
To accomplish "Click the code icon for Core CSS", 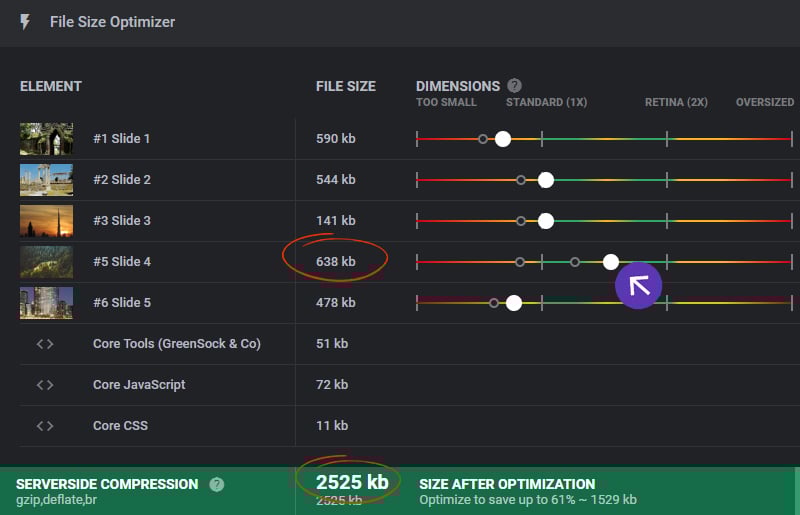I will click(x=45, y=425).
